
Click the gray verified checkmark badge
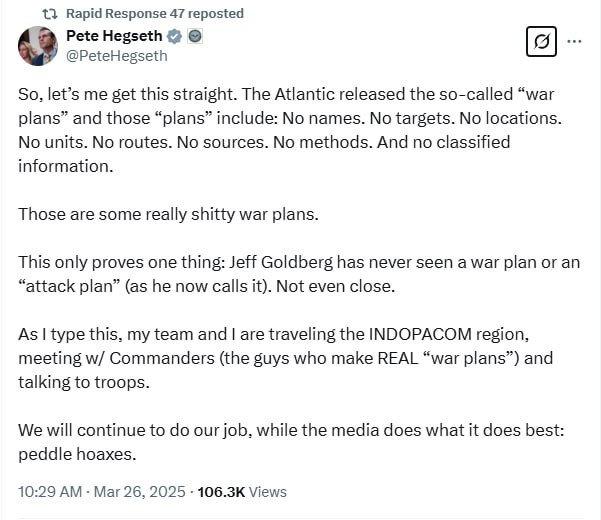(175, 37)
